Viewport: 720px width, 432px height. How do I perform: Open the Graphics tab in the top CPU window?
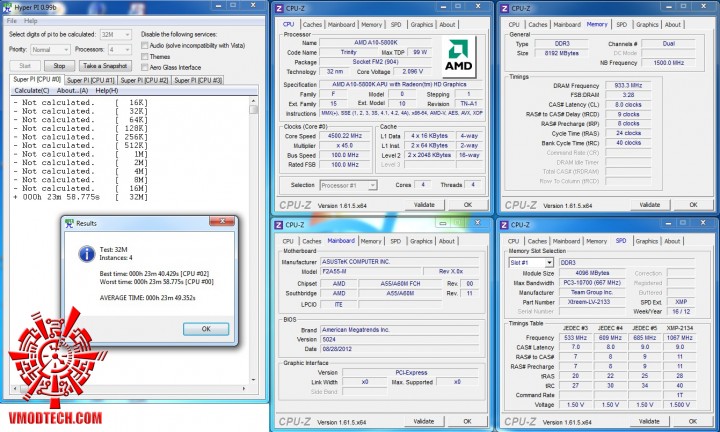pos(422,25)
